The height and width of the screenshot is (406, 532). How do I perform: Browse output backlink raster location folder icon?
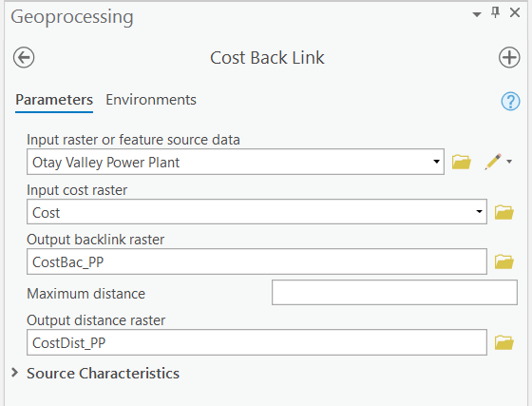point(504,261)
